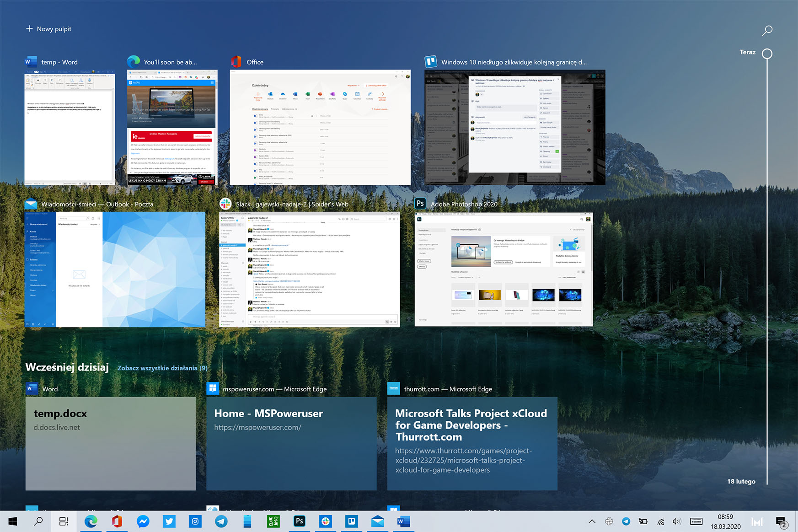
Task: Click the mspoweruser.com Edge activity icon
Action: [x=213, y=388]
